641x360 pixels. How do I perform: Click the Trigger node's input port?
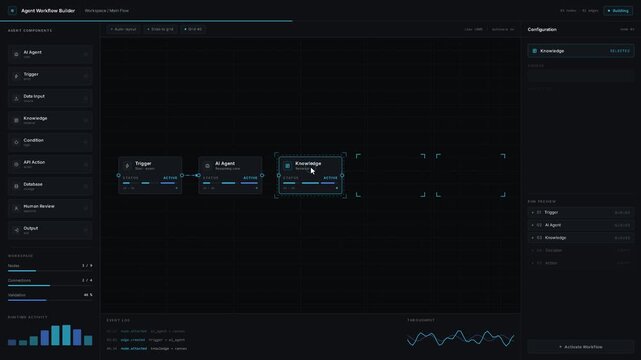(119, 175)
